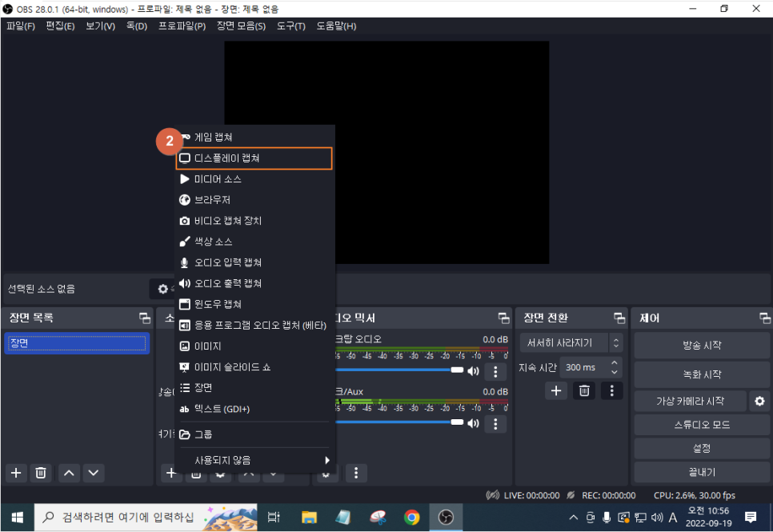Choose 비디오 캡쳐 장치 entry

pyautogui.click(x=254, y=221)
